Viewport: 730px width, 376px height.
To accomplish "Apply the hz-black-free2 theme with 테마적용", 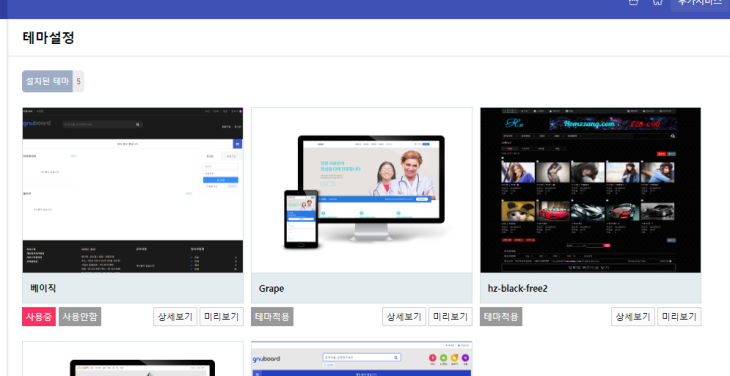I will tap(501, 316).
